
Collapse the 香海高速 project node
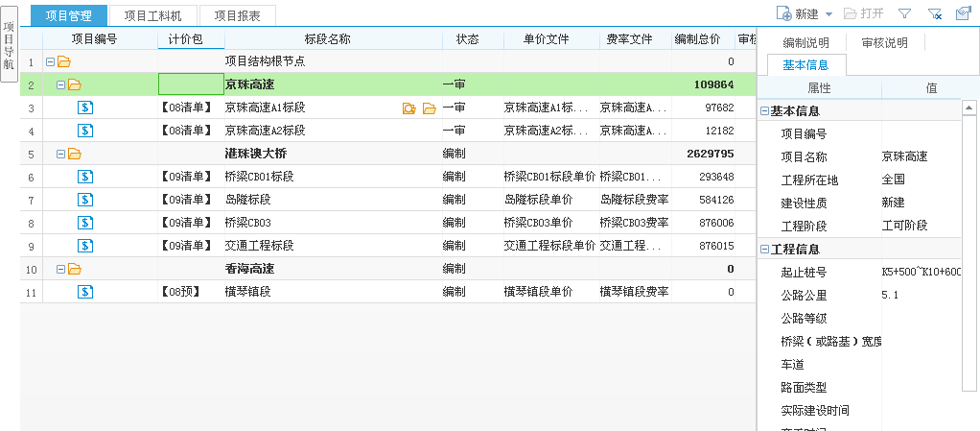pos(61,269)
